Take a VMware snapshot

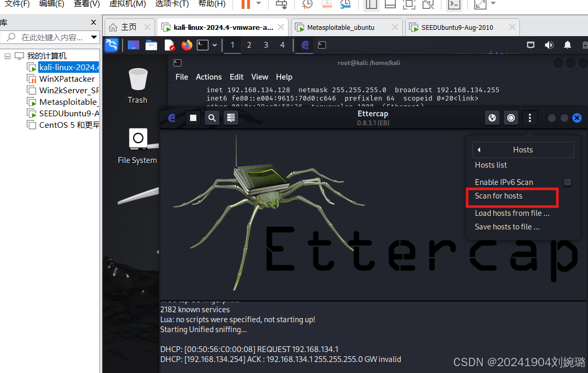click(x=307, y=4)
